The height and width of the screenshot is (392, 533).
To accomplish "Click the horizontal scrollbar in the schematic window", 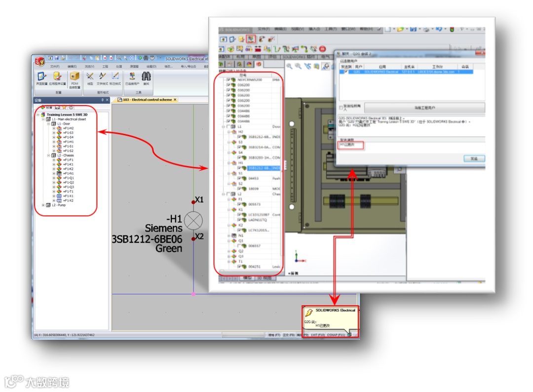I will [243, 335].
